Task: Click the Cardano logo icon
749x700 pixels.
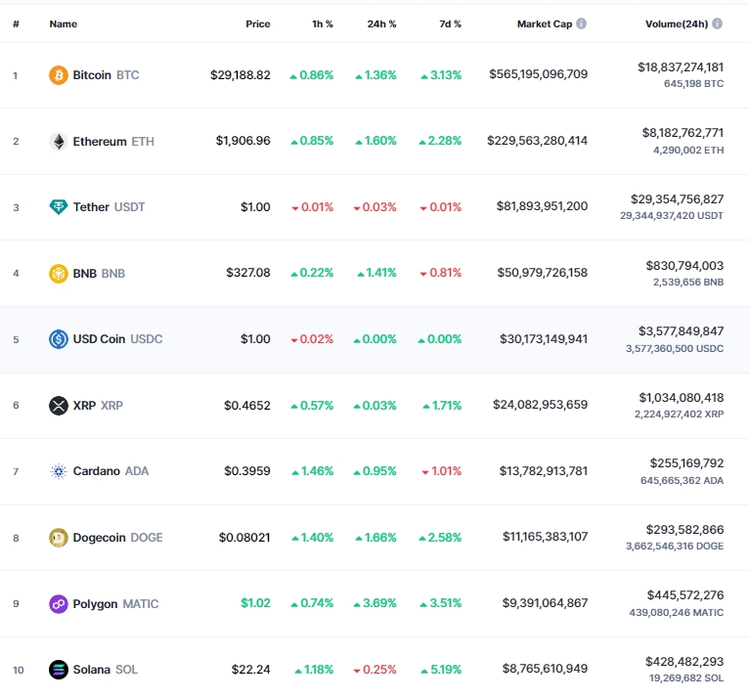Action: click(59, 471)
